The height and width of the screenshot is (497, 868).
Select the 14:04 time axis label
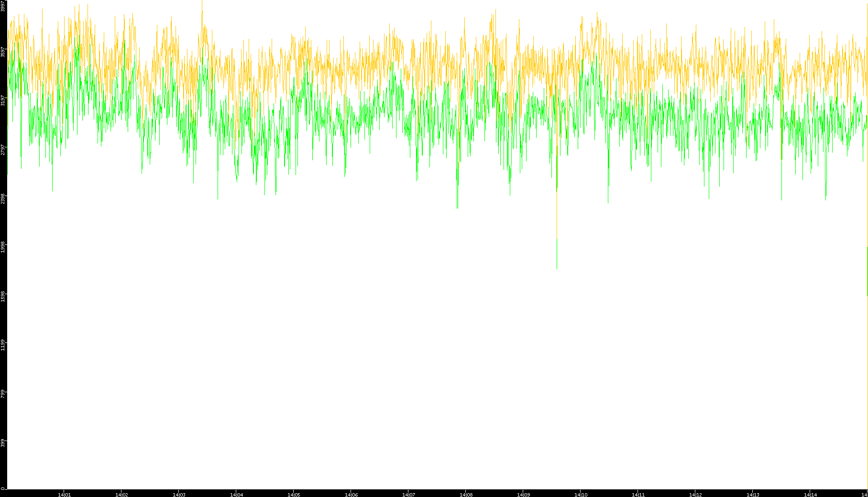(x=236, y=495)
